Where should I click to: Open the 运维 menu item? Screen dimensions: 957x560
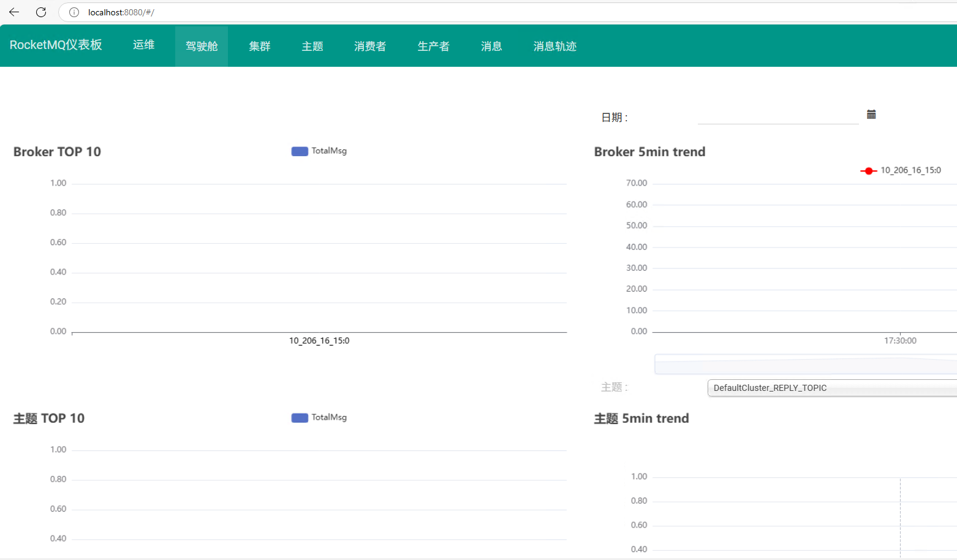point(144,45)
